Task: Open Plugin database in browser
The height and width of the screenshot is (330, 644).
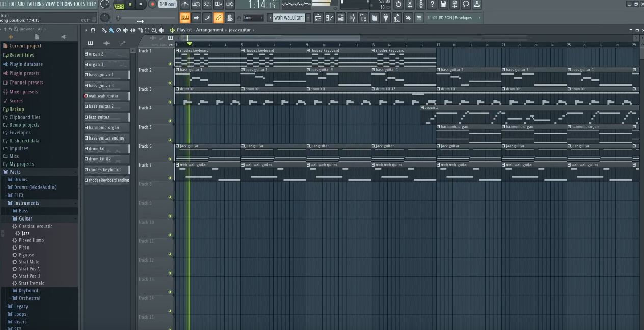Action: coord(25,64)
